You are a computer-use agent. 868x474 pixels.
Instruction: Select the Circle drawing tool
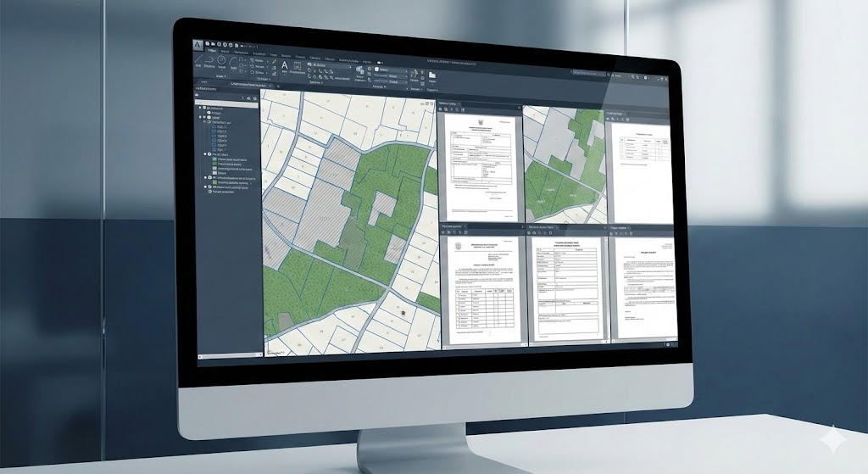tap(221, 62)
